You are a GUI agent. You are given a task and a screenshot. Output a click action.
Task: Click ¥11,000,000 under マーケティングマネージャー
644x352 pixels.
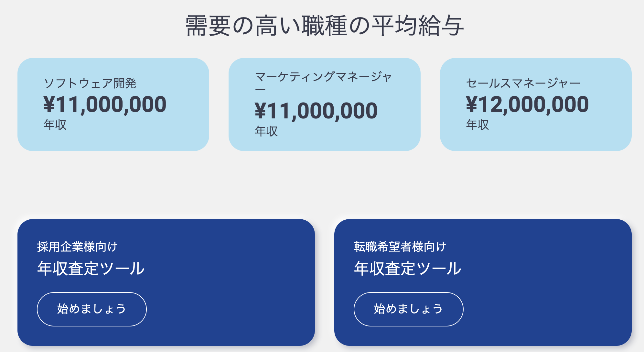316,111
